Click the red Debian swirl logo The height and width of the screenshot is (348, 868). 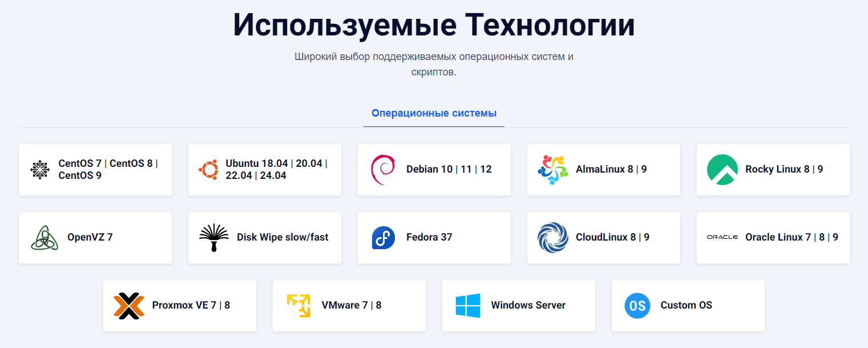(x=382, y=170)
